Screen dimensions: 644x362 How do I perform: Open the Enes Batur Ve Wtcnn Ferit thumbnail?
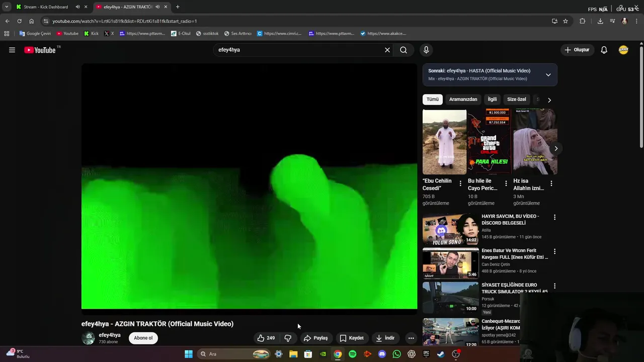coord(450,263)
